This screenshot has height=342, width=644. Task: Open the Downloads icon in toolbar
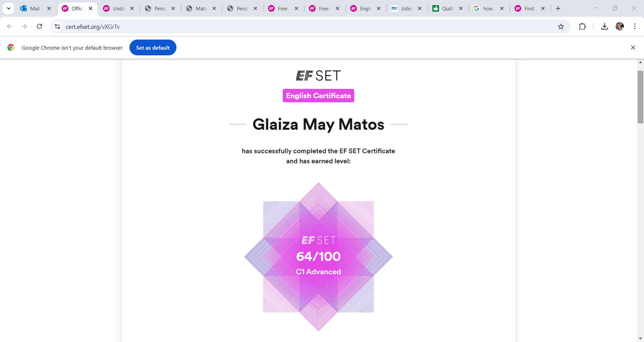(604, 26)
